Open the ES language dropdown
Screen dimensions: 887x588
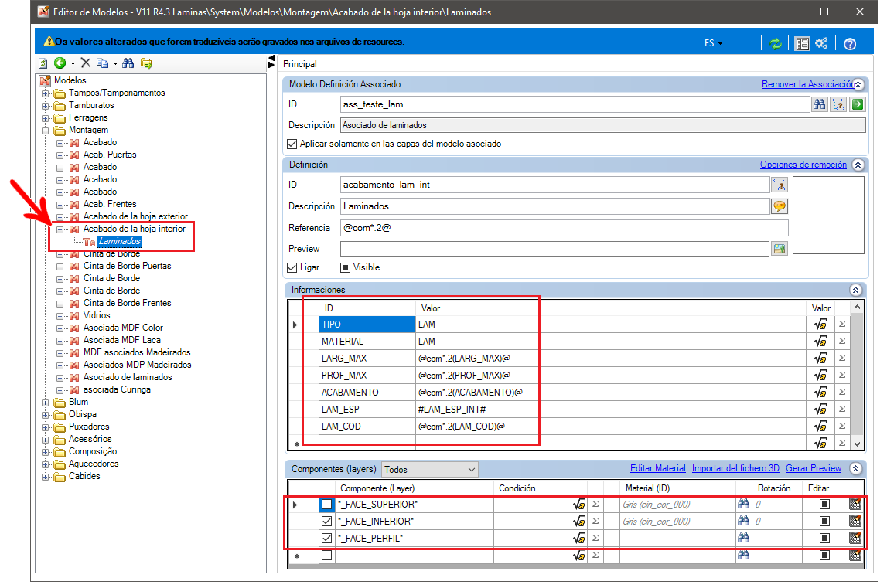(713, 43)
